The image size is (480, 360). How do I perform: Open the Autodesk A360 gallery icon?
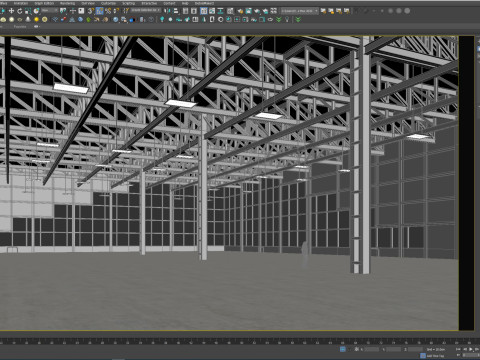(x=274, y=11)
